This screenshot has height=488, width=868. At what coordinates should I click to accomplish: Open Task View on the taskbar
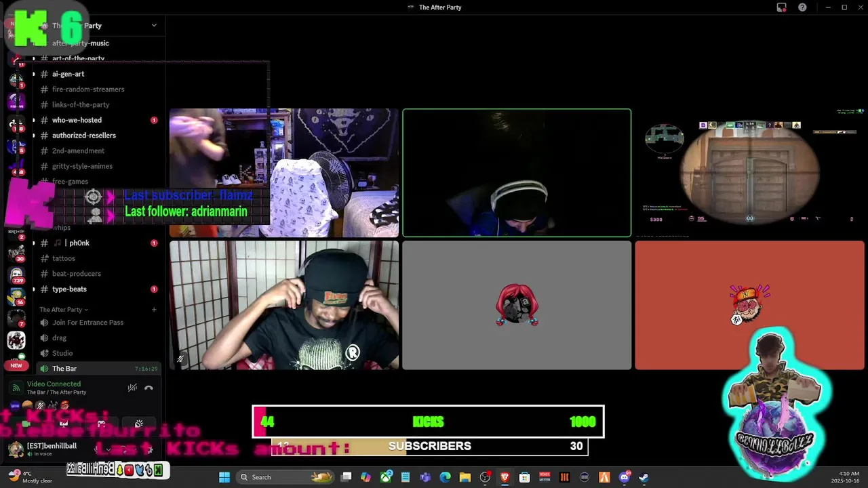[347, 477]
